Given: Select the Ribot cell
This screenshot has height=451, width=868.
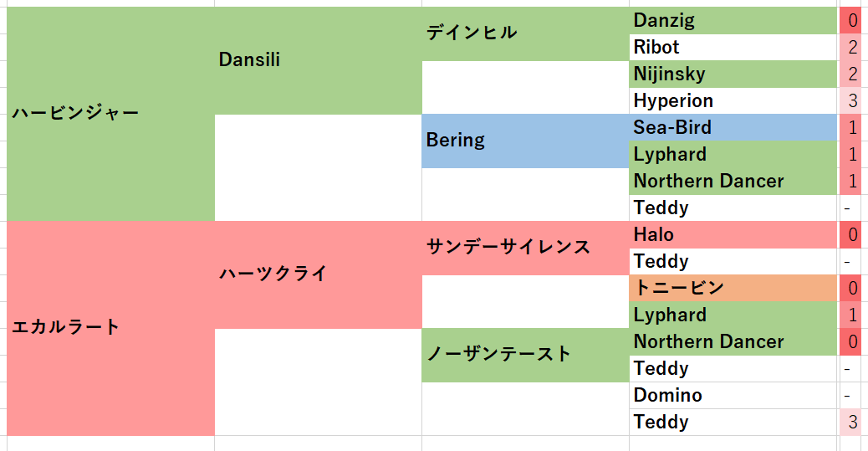Looking at the screenshot, I should [733, 47].
